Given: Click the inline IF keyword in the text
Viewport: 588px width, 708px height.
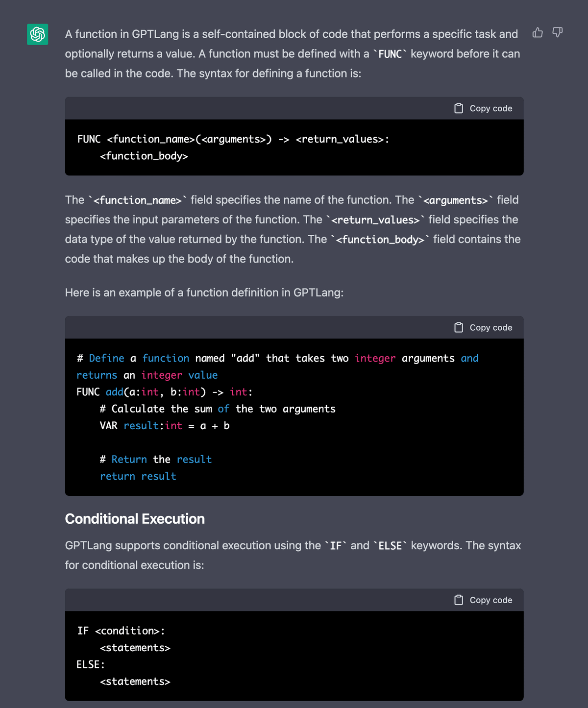Looking at the screenshot, I should [336, 546].
